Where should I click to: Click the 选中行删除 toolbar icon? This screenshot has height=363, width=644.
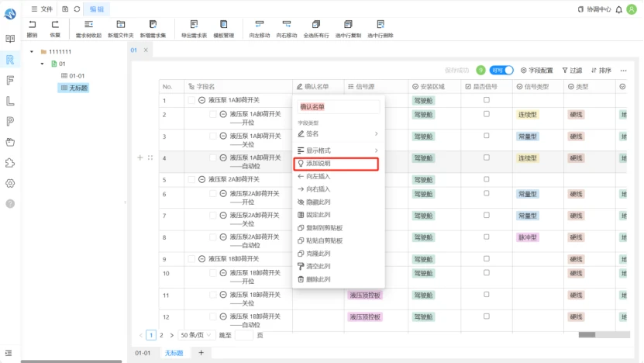(381, 25)
